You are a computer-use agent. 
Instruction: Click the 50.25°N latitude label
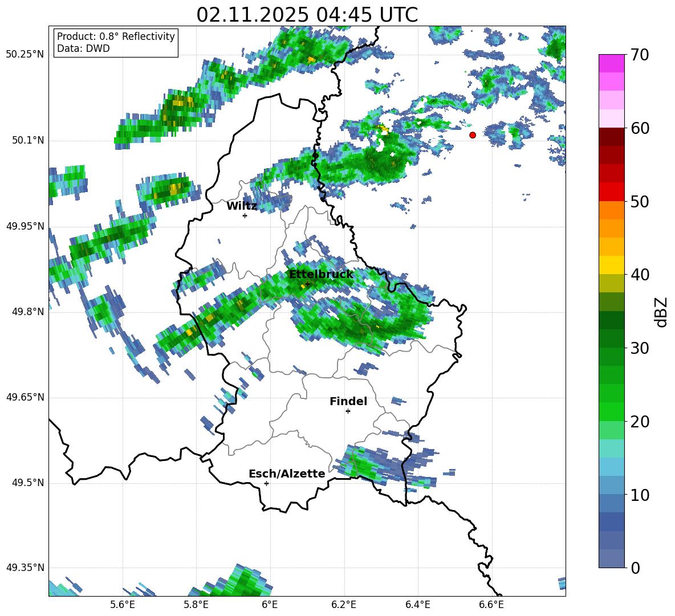(25, 55)
